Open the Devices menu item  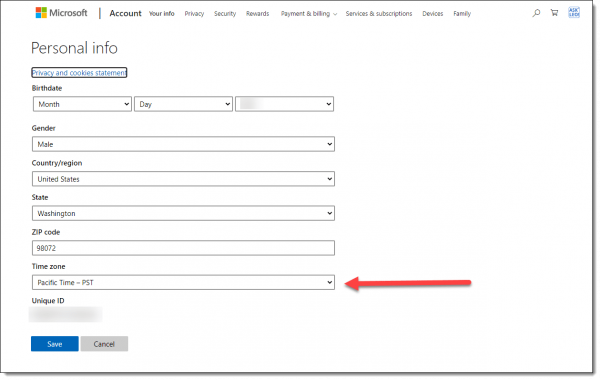pyautogui.click(x=433, y=14)
